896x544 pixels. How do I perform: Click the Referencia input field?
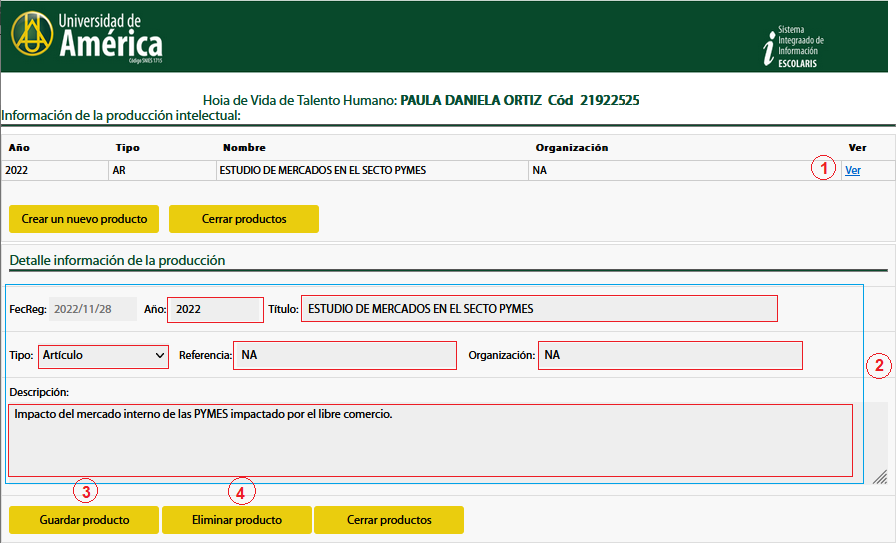click(x=345, y=355)
